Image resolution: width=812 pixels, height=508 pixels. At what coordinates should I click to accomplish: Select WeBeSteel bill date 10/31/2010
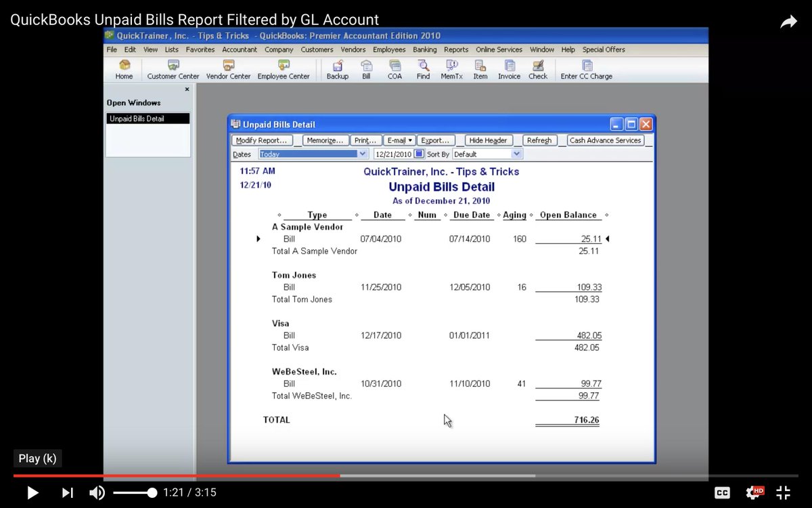tap(381, 383)
